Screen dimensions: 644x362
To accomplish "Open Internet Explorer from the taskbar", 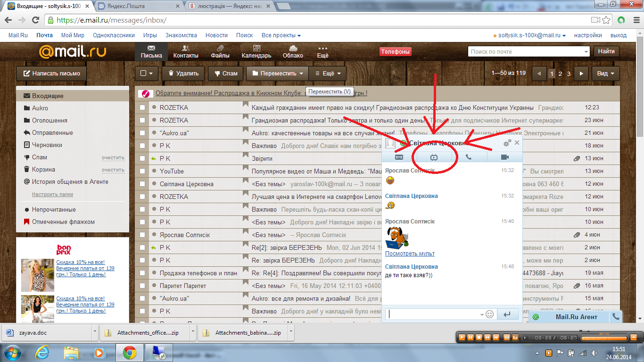I will (x=43, y=352).
